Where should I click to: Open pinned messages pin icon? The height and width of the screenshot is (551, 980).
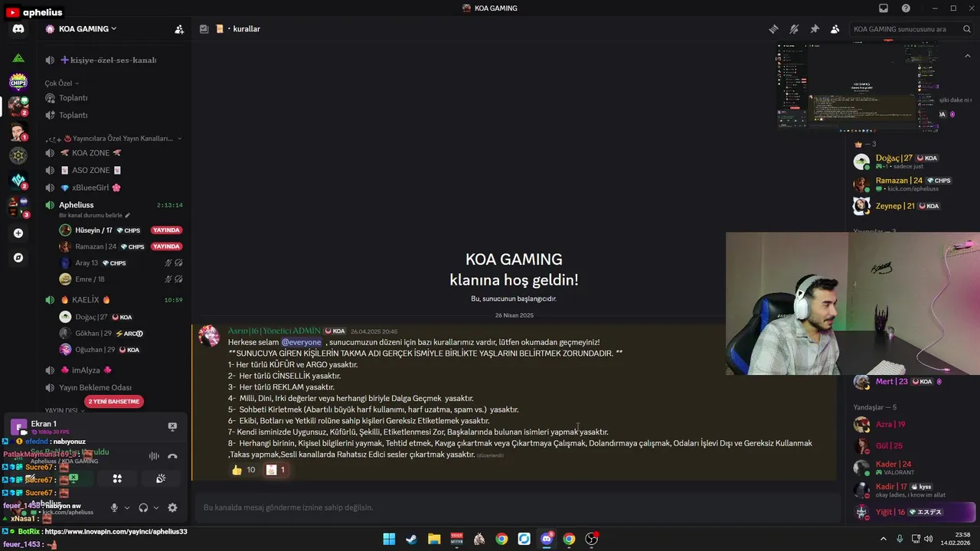815,29
